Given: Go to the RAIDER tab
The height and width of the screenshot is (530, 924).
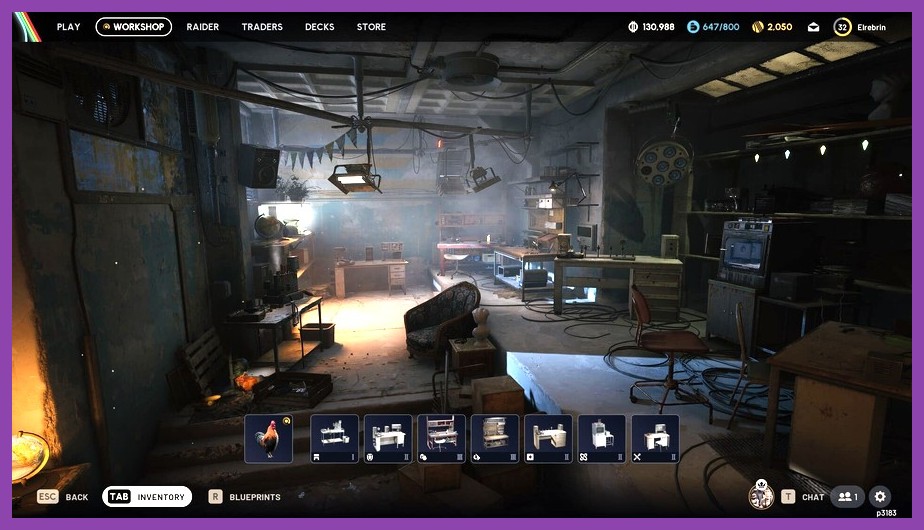Looking at the screenshot, I should click(x=203, y=27).
